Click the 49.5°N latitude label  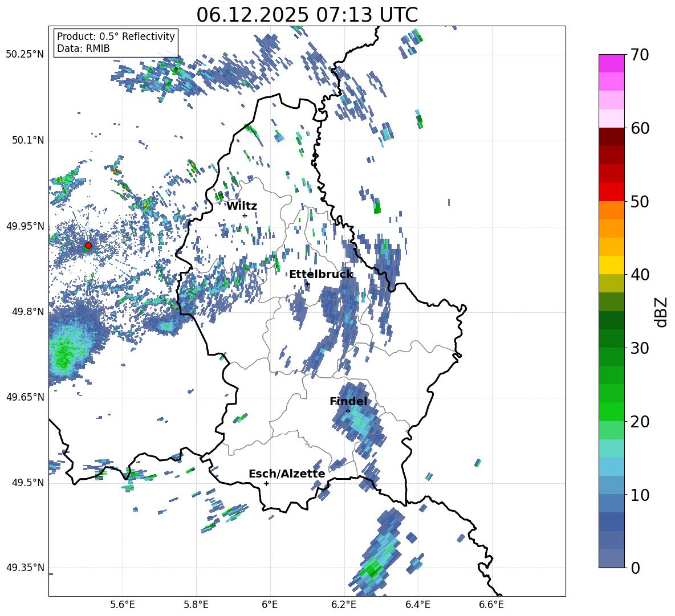(27, 483)
